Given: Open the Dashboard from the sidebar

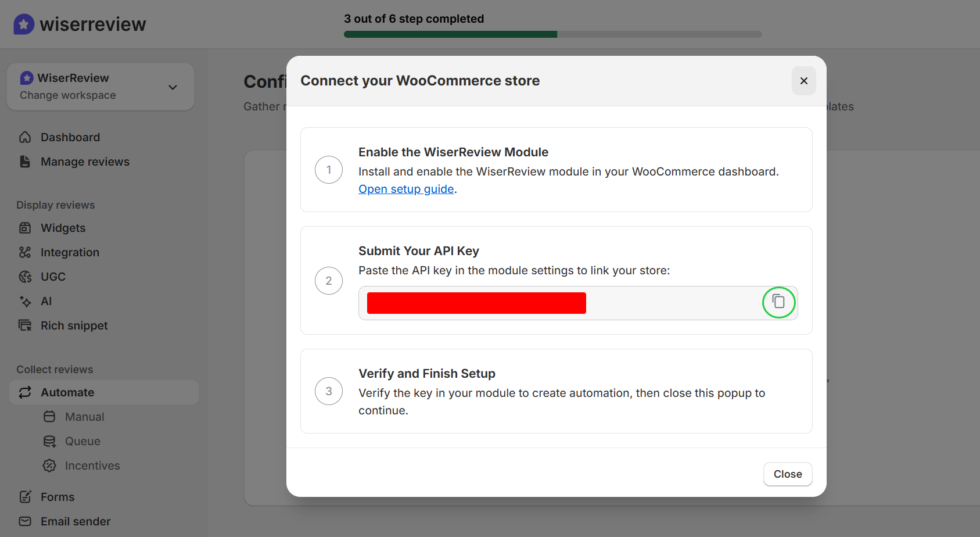Looking at the screenshot, I should click(x=70, y=137).
